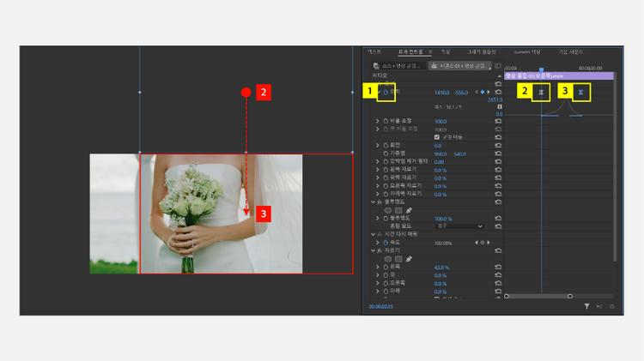Expand the 회전 parameter
This screenshot has height=361, width=644.
378,145
